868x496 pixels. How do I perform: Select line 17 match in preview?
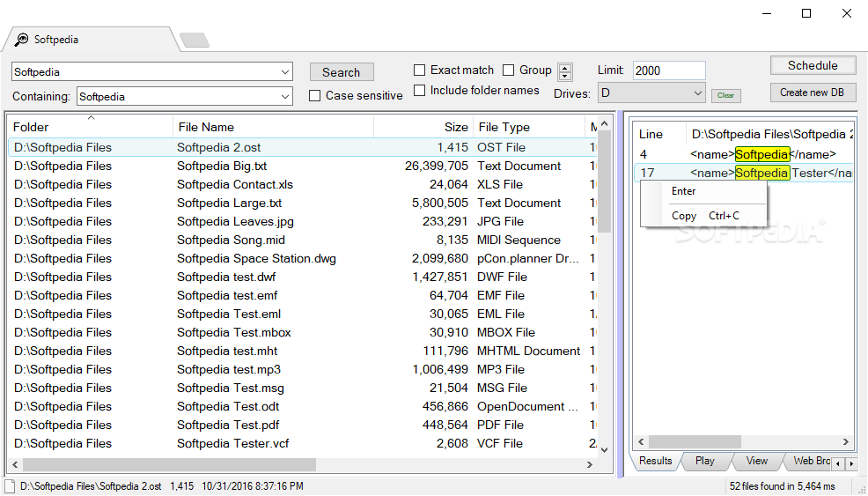tap(744, 173)
